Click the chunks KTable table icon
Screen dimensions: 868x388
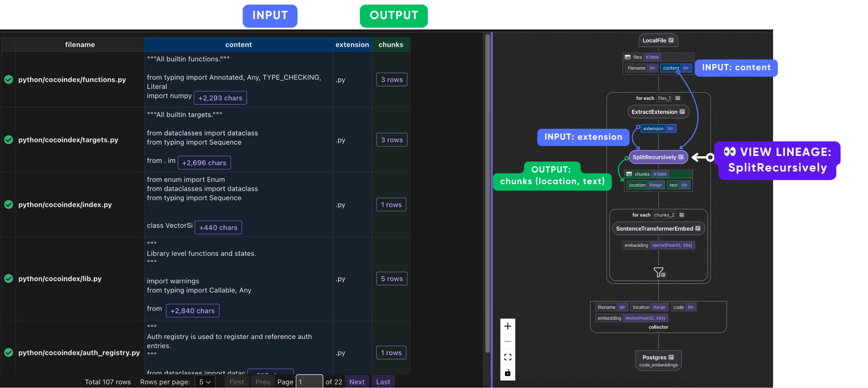(629, 174)
